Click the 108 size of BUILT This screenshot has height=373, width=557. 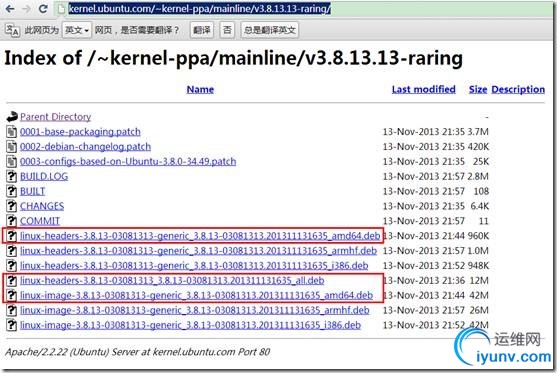[x=481, y=191]
